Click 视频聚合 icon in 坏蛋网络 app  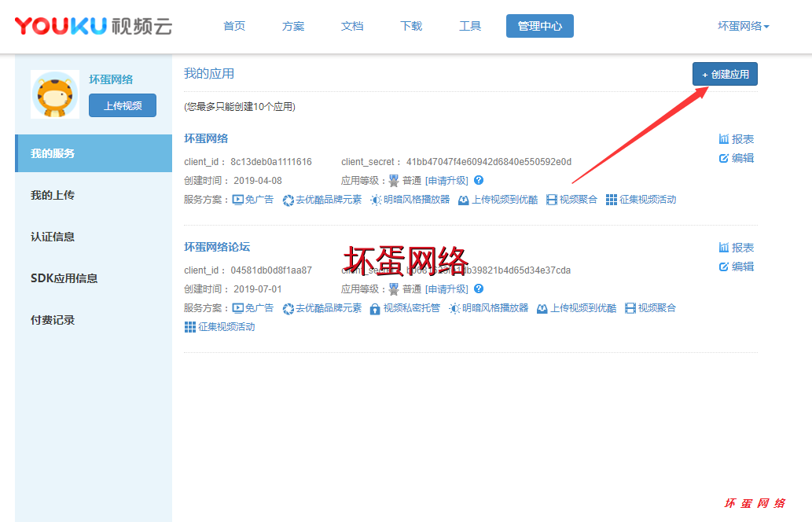[552, 200]
